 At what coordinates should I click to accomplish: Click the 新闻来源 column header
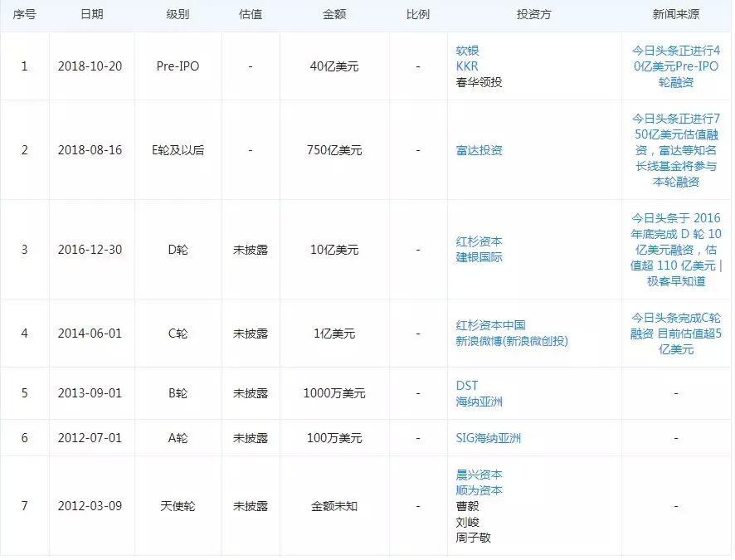(x=677, y=16)
